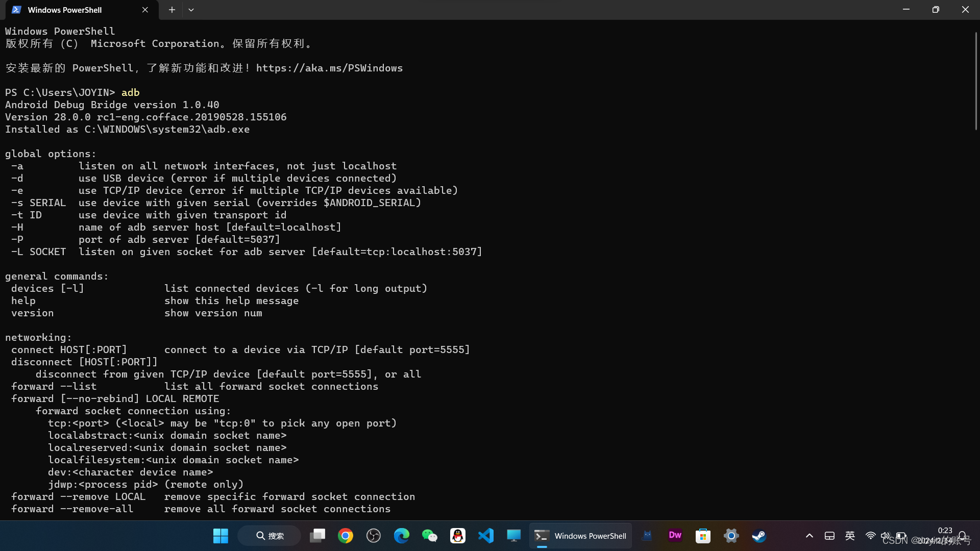Click the taskbar search box
Image resolution: width=980 pixels, height=551 pixels.
point(269,536)
